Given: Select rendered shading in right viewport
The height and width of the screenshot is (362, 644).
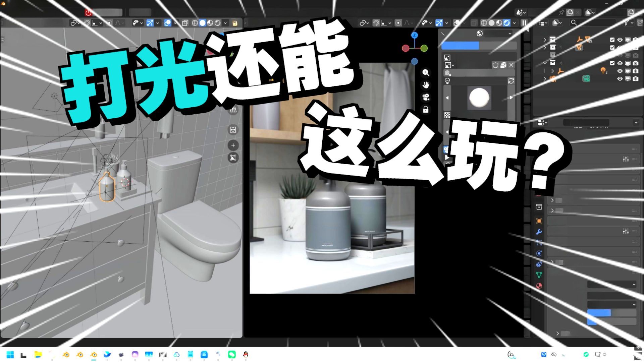Looking at the screenshot, I should click(507, 23).
